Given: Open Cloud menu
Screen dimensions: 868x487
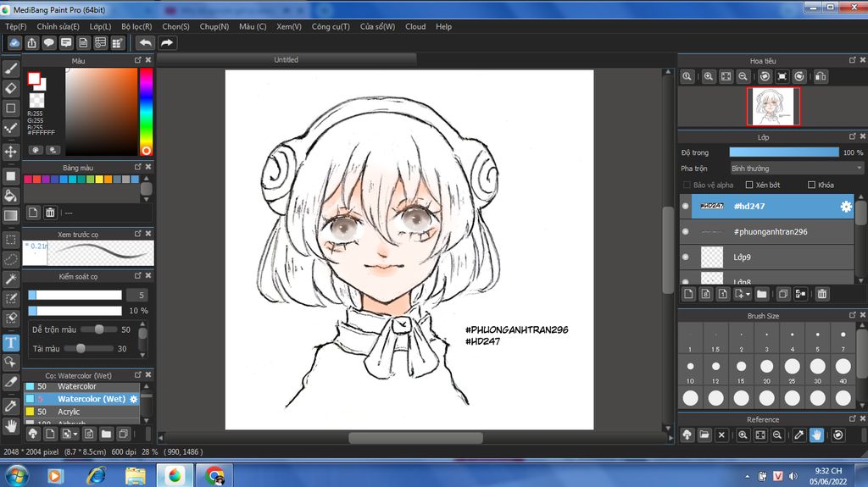Looking at the screenshot, I should pos(415,26).
